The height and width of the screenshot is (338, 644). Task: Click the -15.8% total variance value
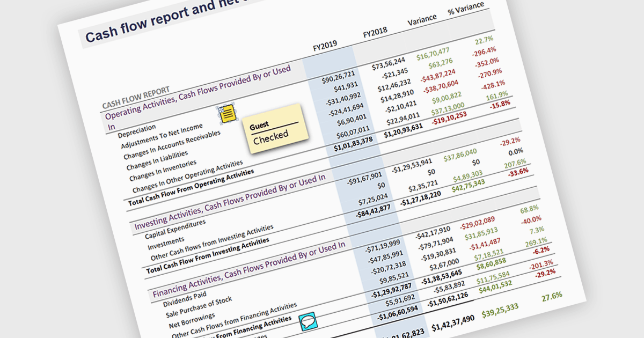point(500,105)
